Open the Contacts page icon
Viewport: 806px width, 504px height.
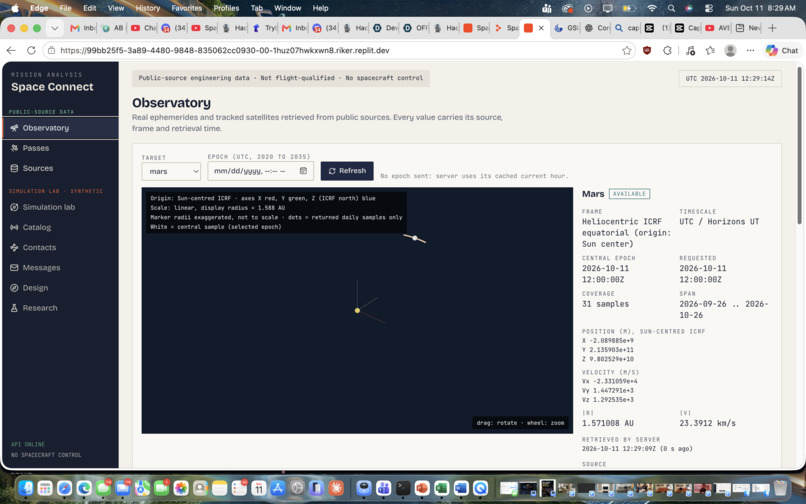[14, 247]
